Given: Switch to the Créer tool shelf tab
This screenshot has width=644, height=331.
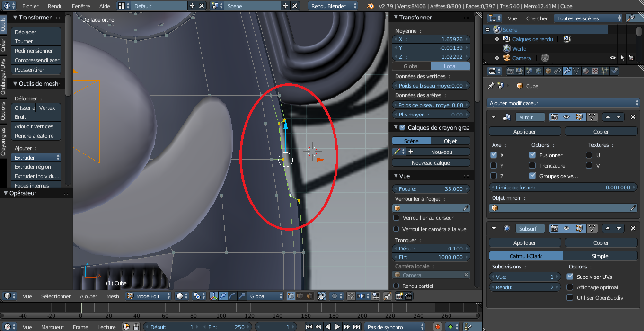Looking at the screenshot, I should click(x=3, y=45).
